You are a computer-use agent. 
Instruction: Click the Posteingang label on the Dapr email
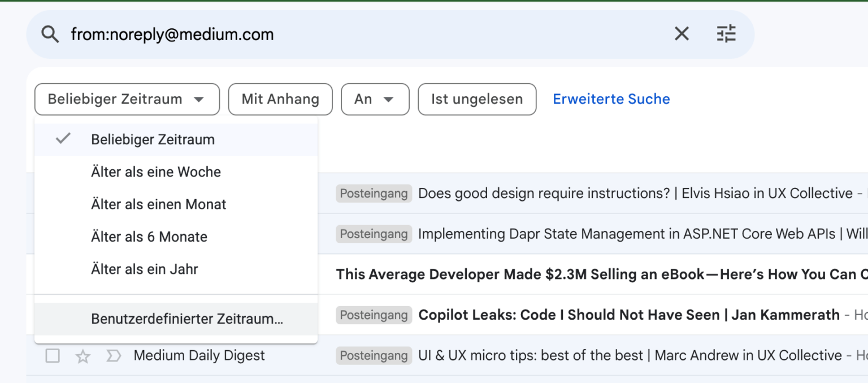click(374, 234)
